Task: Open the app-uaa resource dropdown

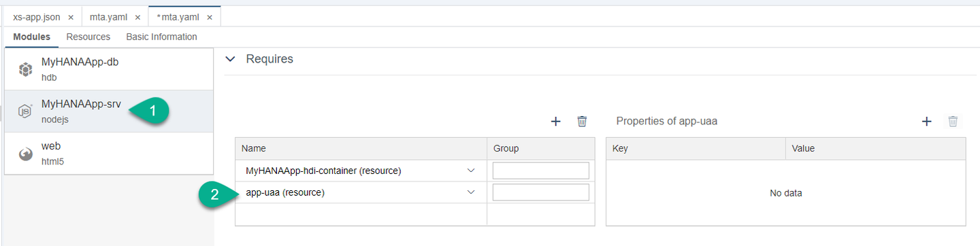Action: click(x=471, y=192)
